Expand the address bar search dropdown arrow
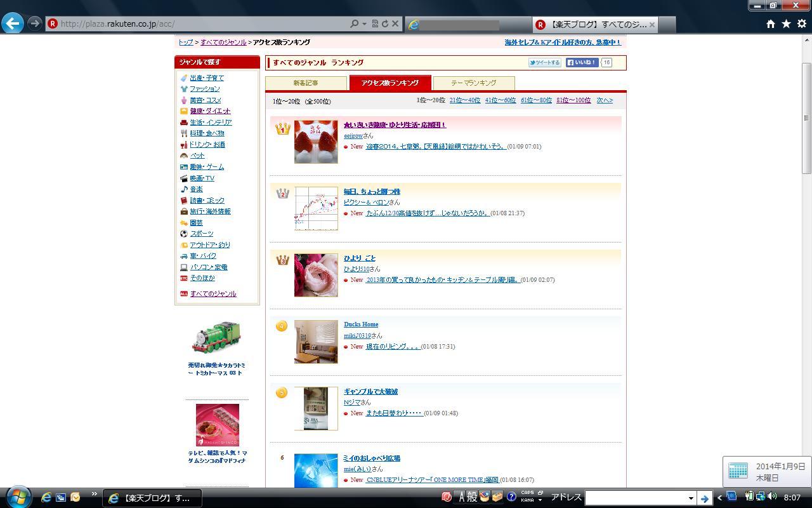Viewport: 812px width, 508px height. 364,23
